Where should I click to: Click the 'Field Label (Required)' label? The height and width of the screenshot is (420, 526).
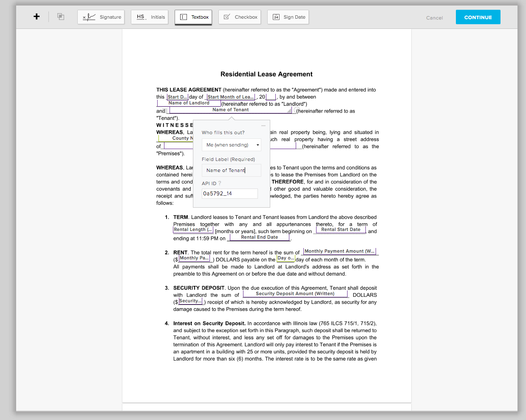point(228,159)
